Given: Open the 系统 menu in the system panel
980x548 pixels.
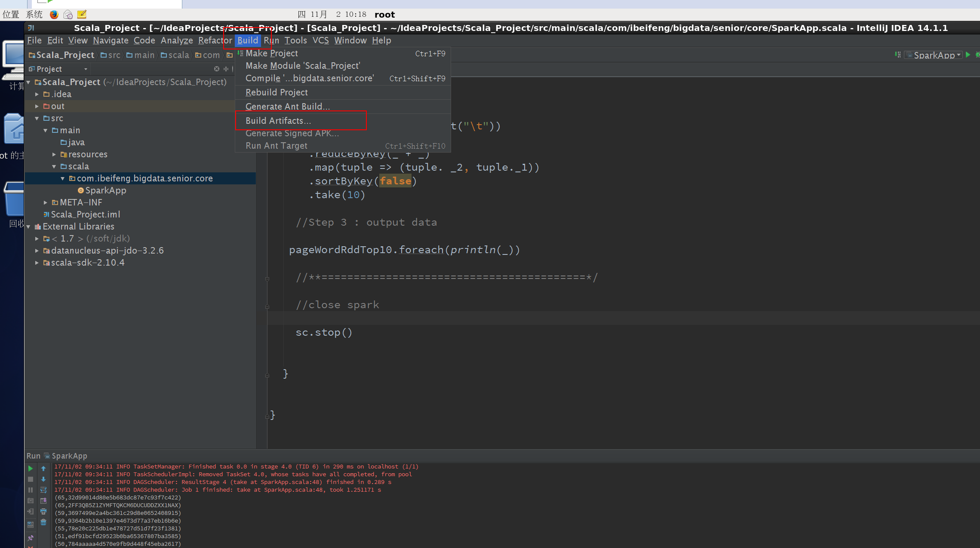Looking at the screenshot, I should [x=34, y=14].
